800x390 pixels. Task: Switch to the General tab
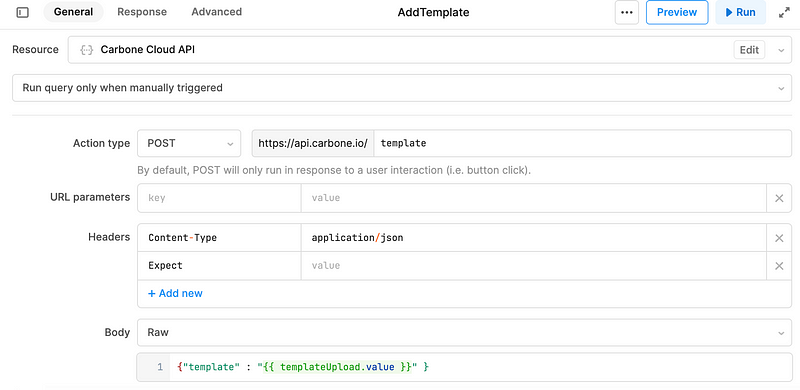click(x=73, y=12)
